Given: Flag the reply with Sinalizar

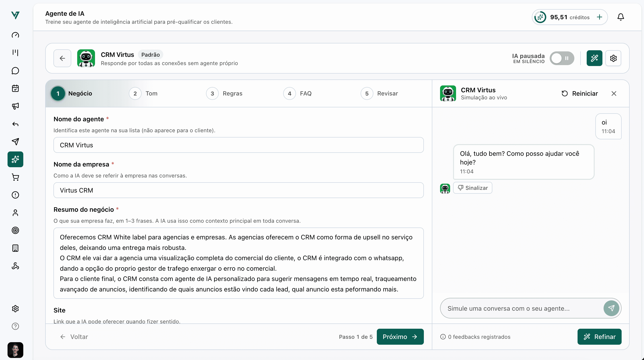Looking at the screenshot, I should click(x=472, y=188).
